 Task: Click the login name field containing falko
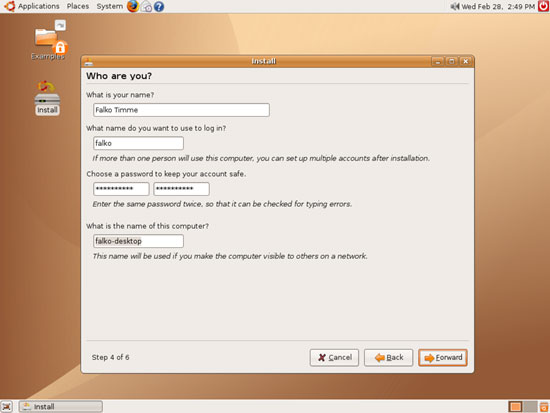click(x=138, y=143)
